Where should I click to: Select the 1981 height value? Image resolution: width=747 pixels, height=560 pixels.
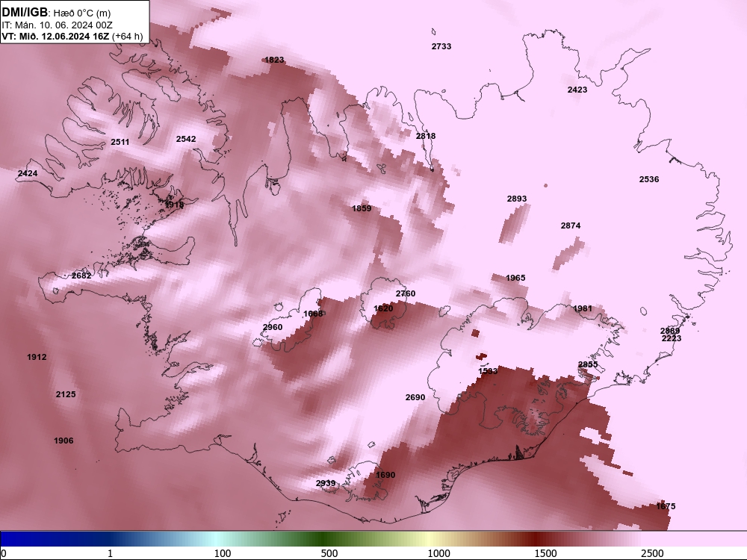click(x=582, y=308)
